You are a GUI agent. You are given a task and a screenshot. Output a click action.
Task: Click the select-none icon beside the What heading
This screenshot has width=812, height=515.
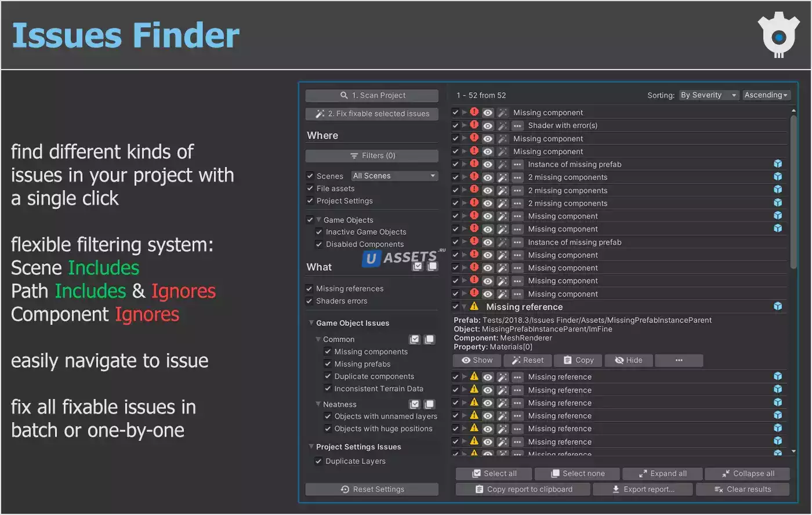pos(432,266)
